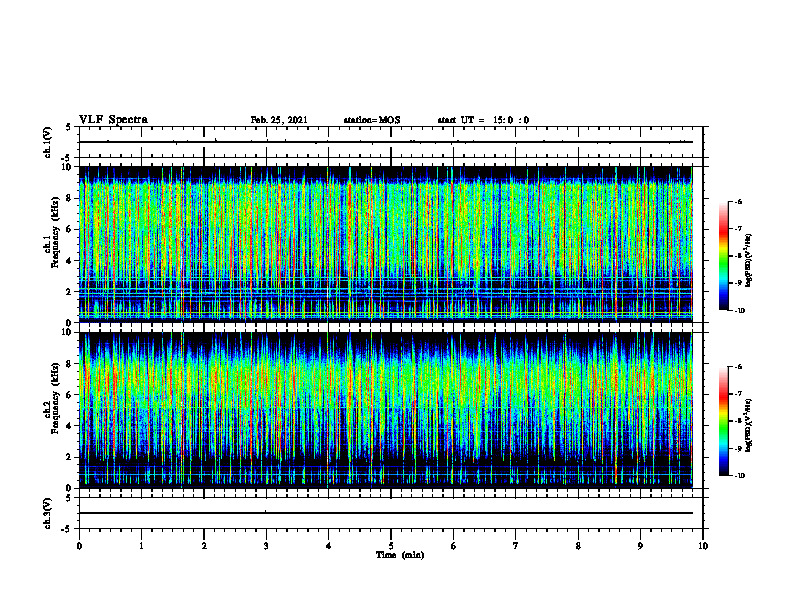Click the time axis tick label "4"
Image resolution: width=792 pixels, height=612 pixels.
328,546
